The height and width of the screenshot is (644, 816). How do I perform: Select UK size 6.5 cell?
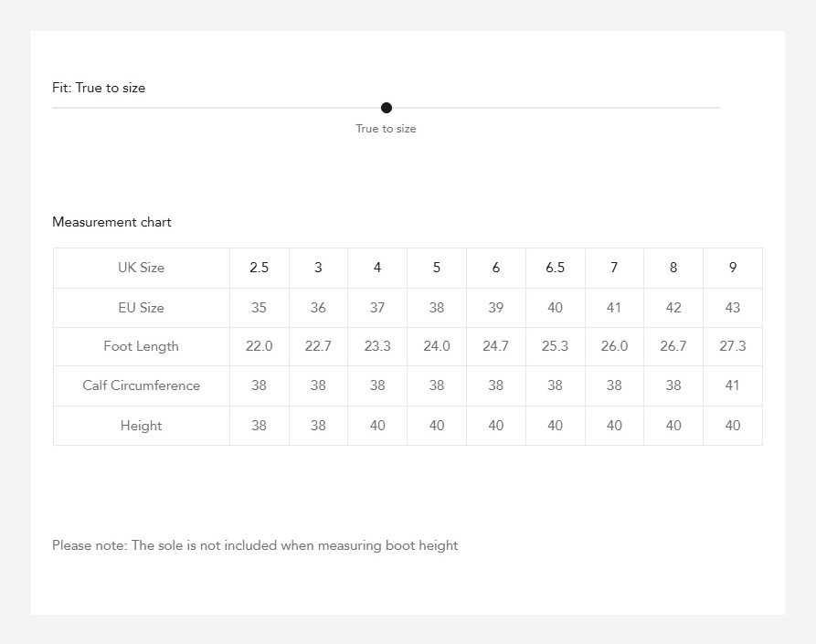point(555,268)
